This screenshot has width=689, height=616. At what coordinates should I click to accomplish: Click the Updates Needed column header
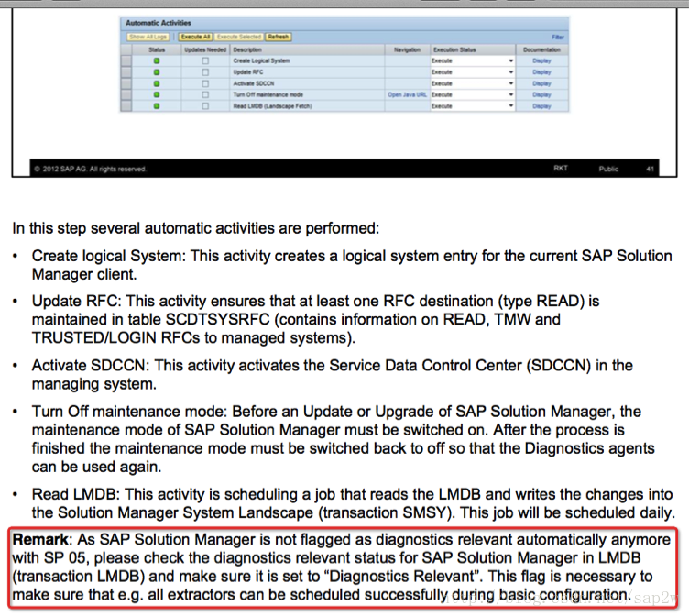point(205,49)
